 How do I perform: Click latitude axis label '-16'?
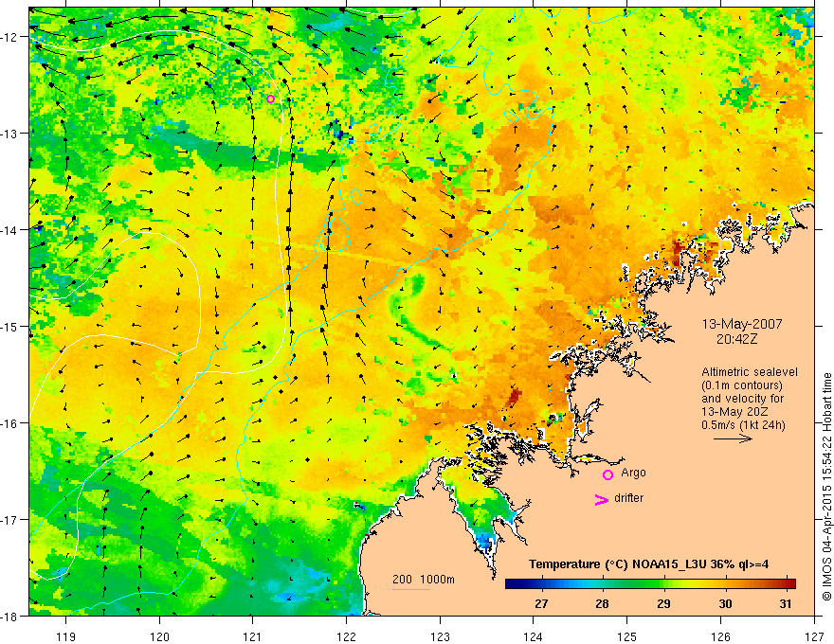tap(10, 423)
